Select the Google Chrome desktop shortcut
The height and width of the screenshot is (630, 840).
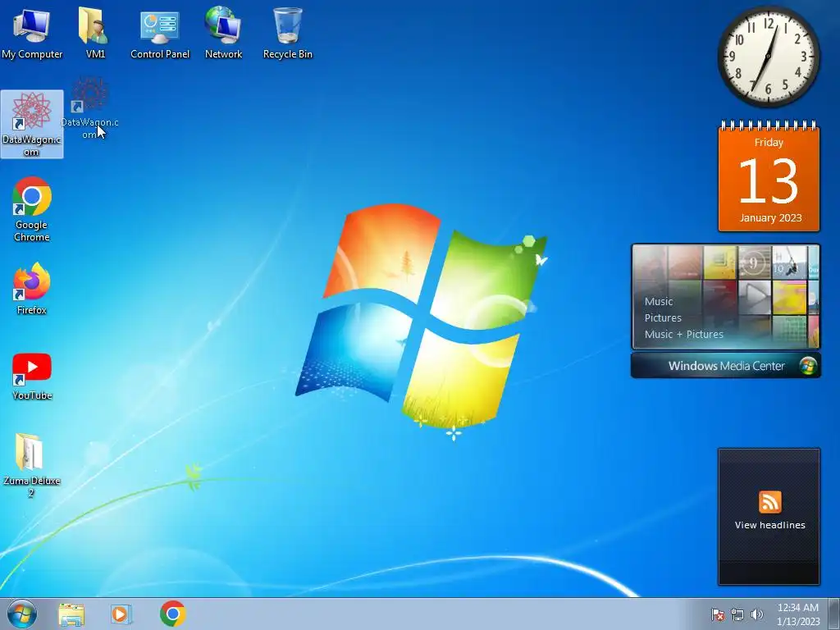click(x=32, y=209)
